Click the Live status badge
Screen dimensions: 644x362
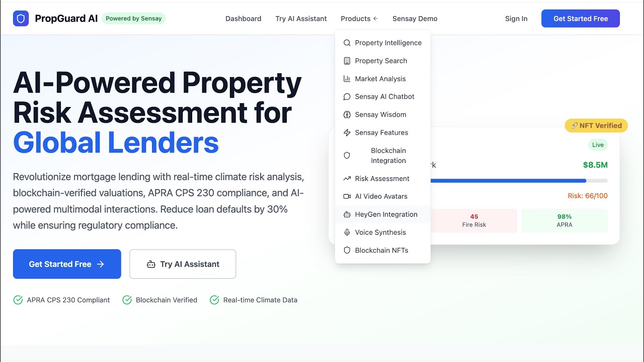coord(598,145)
